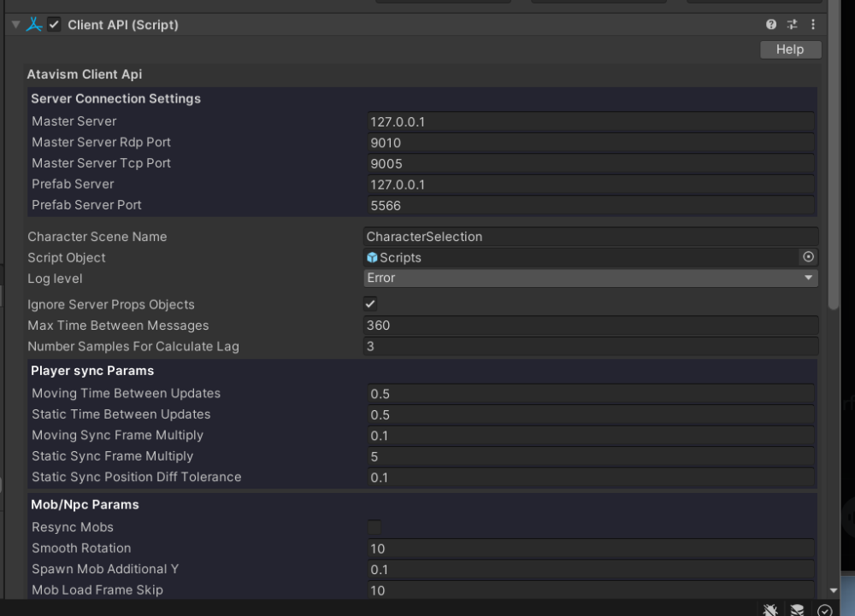The image size is (855, 616).
Task: Focus the Smooth Rotation value field
Action: 590,549
